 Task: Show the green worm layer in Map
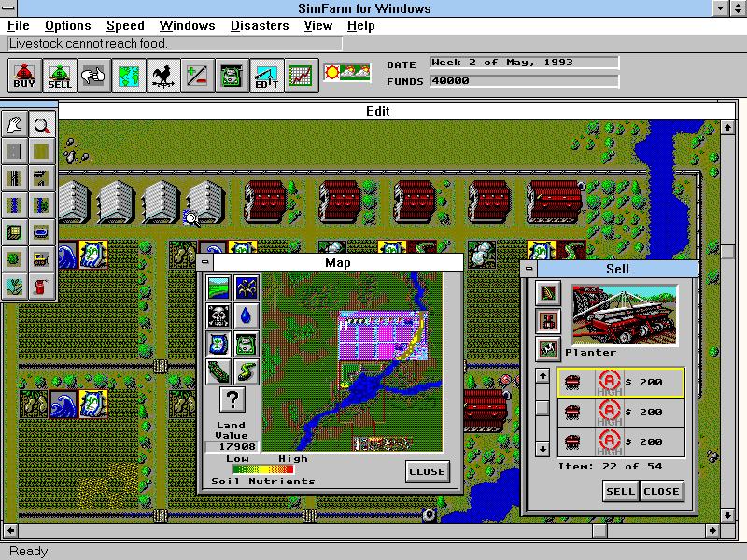(247, 371)
